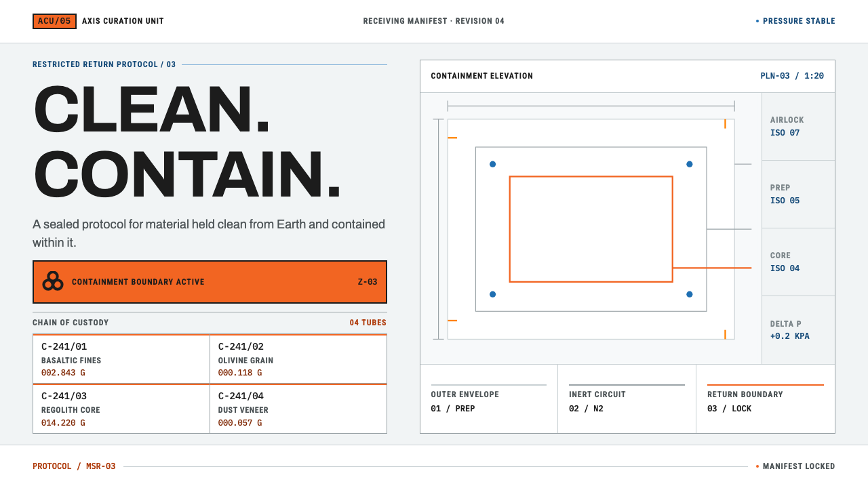
Task: Select the Core ISO 04 zone row
Action: click(798, 262)
